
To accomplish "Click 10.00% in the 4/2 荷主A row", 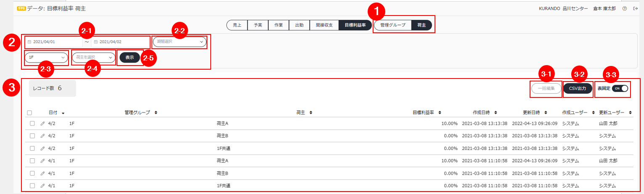I will tap(449, 124).
